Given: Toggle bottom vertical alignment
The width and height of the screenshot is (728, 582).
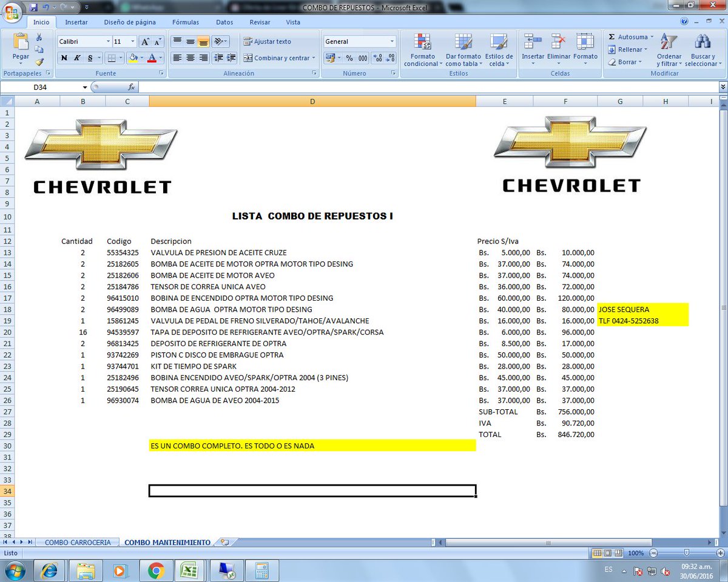Looking at the screenshot, I should coord(203,42).
